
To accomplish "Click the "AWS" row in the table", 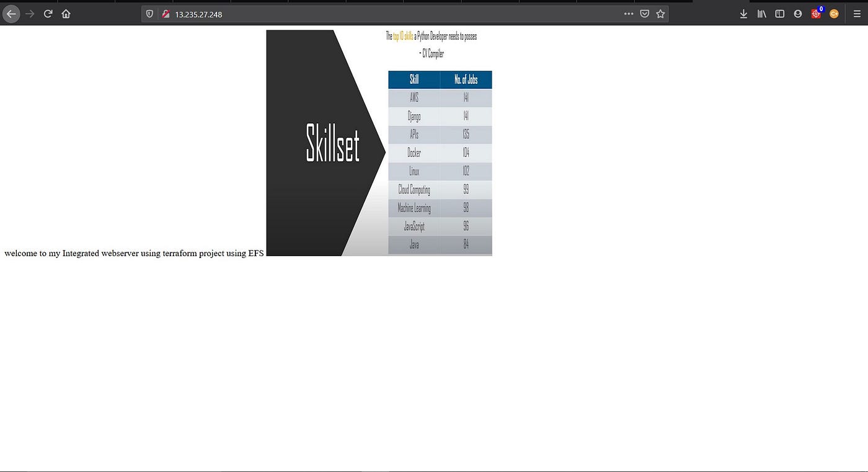I will pyautogui.click(x=440, y=98).
